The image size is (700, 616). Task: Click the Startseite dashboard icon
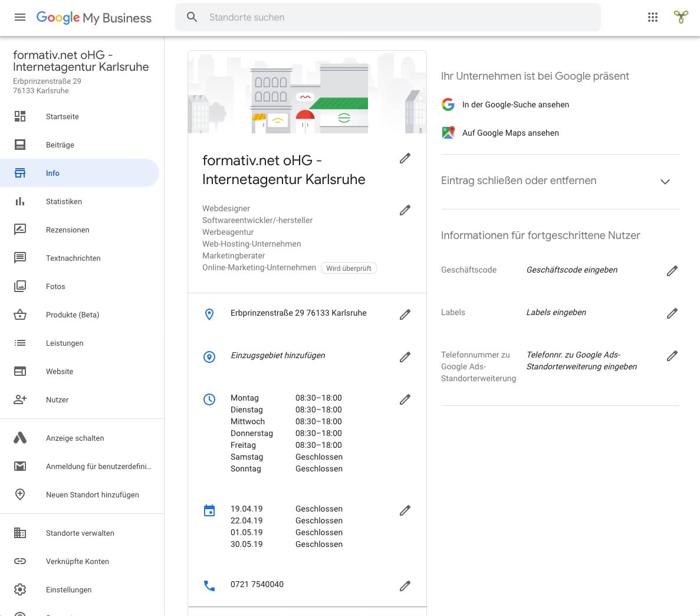20,117
